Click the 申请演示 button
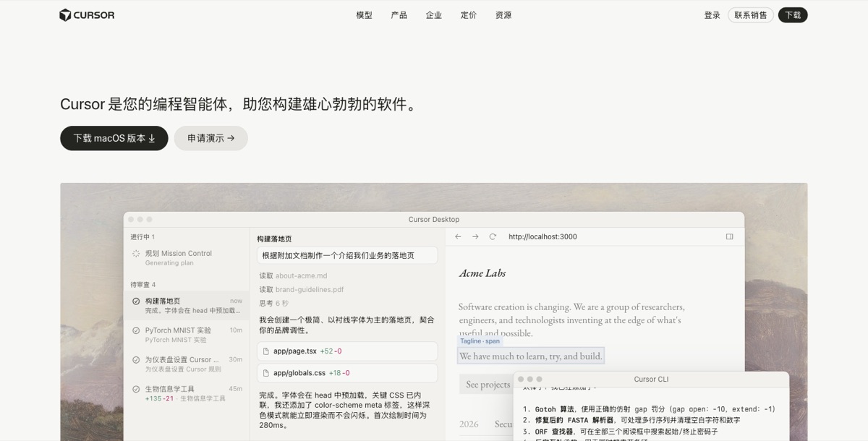The height and width of the screenshot is (441, 868). point(210,138)
